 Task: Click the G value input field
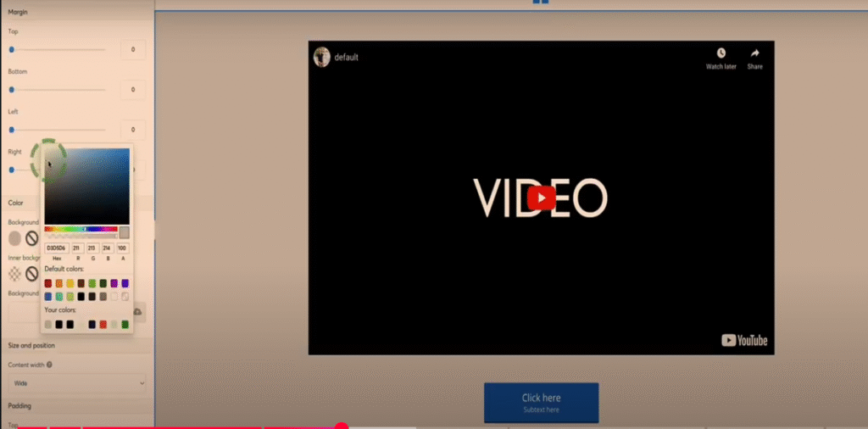(93, 248)
